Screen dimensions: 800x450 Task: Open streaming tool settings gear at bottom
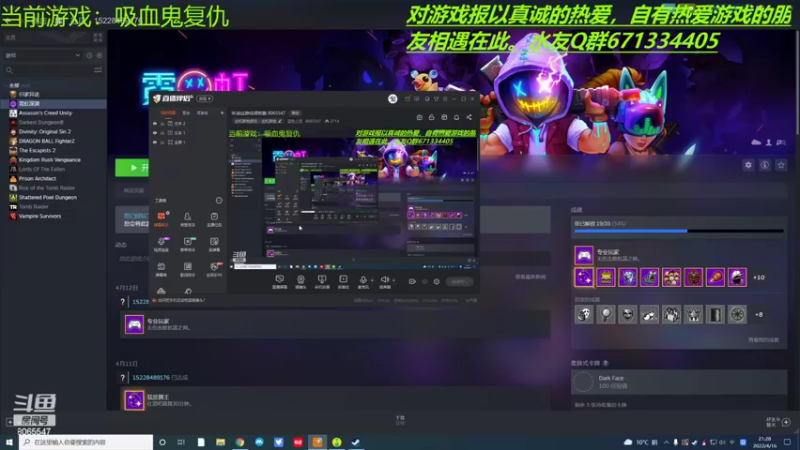436,281
